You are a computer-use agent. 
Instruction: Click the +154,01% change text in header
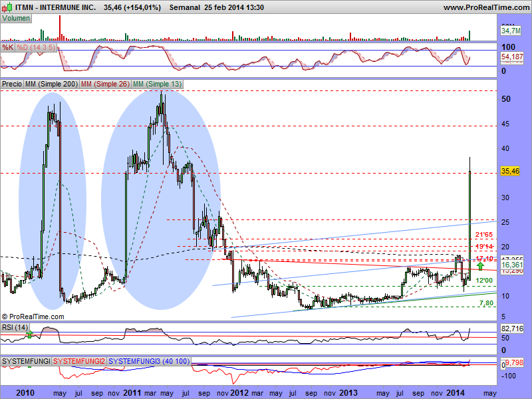pos(142,7)
